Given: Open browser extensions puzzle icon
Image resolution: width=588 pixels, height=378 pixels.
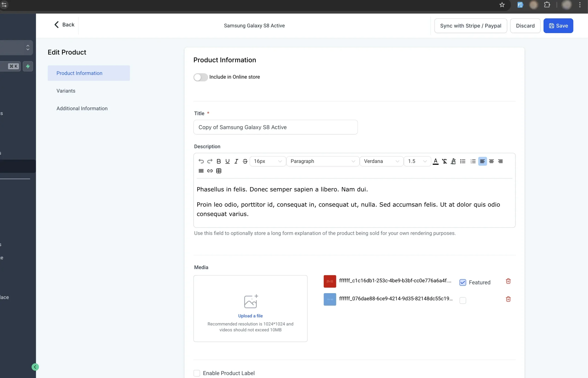Looking at the screenshot, I should tap(547, 5).
